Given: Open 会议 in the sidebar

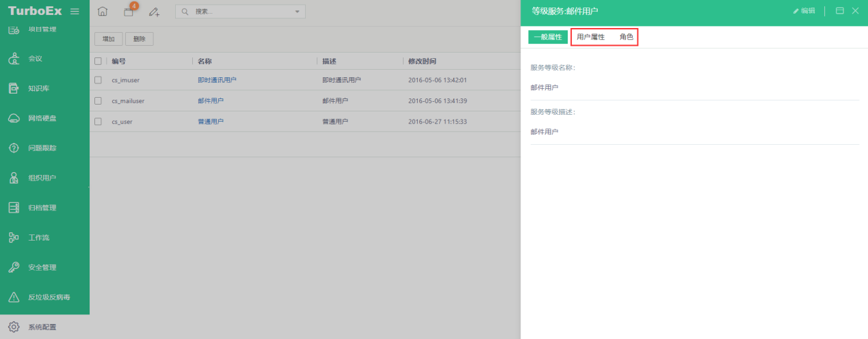Looking at the screenshot, I should [x=44, y=59].
